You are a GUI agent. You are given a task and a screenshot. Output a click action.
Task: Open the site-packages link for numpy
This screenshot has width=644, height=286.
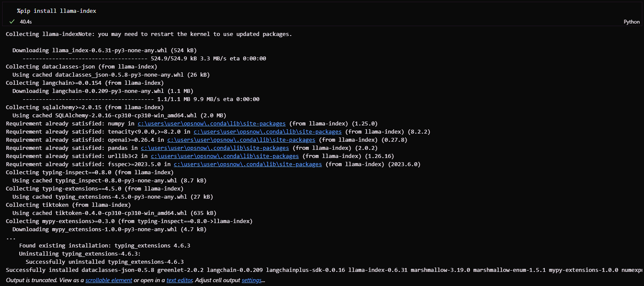pyautogui.click(x=211, y=123)
